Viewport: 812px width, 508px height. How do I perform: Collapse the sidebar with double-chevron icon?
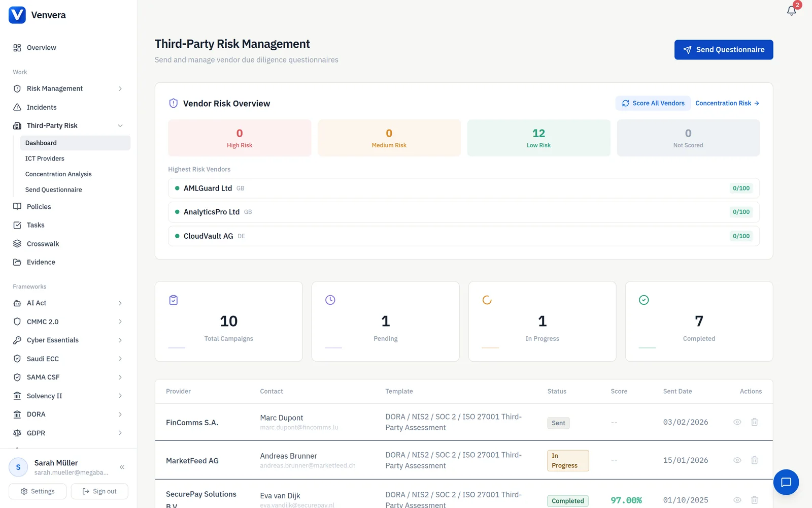coord(122,467)
